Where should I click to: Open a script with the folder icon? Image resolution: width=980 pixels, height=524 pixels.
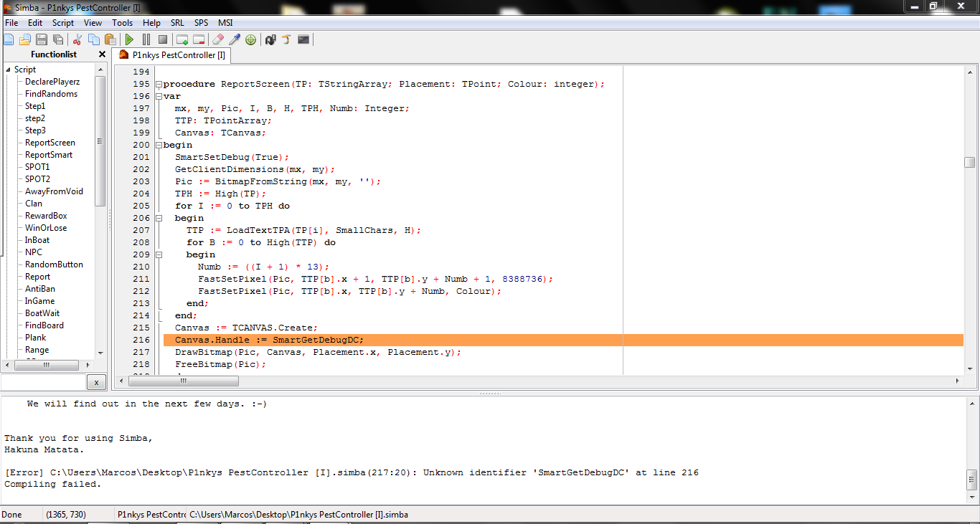(25, 39)
